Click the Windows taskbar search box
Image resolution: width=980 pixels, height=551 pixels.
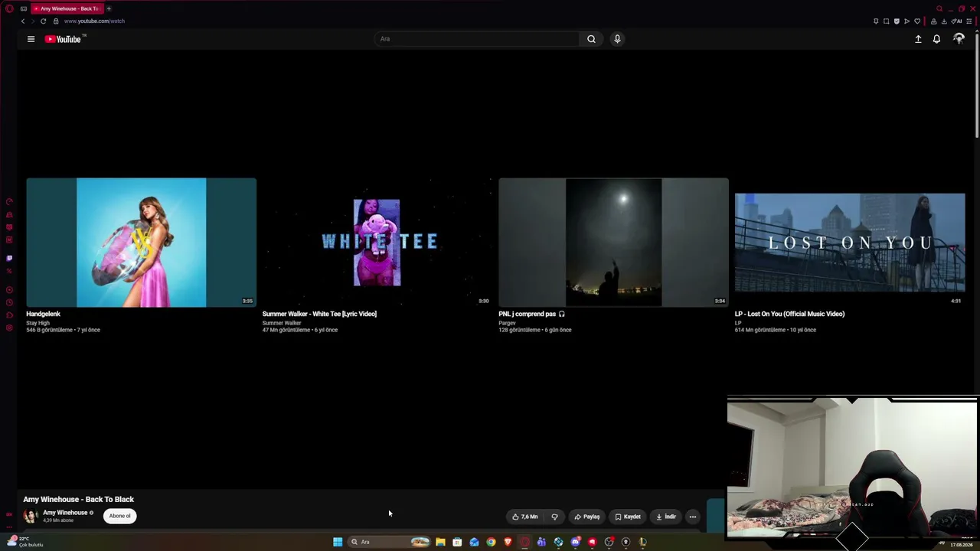coord(390,542)
